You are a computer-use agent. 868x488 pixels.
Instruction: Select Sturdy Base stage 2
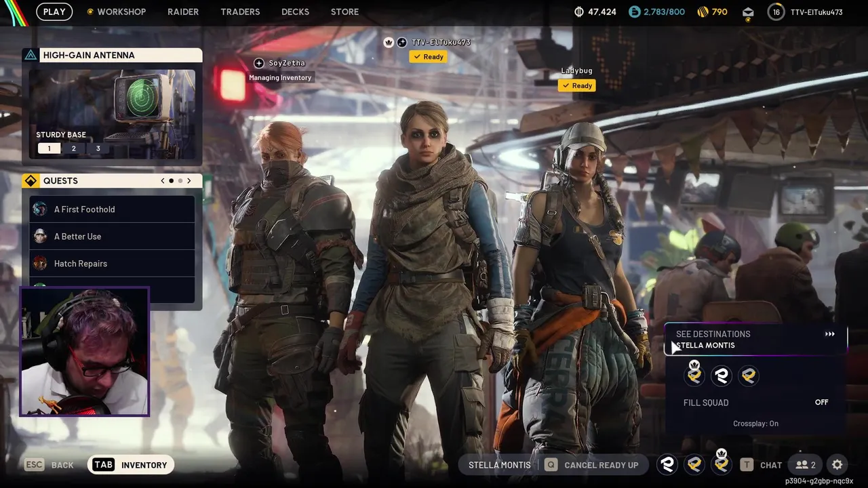pyautogui.click(x=73, y=148)
